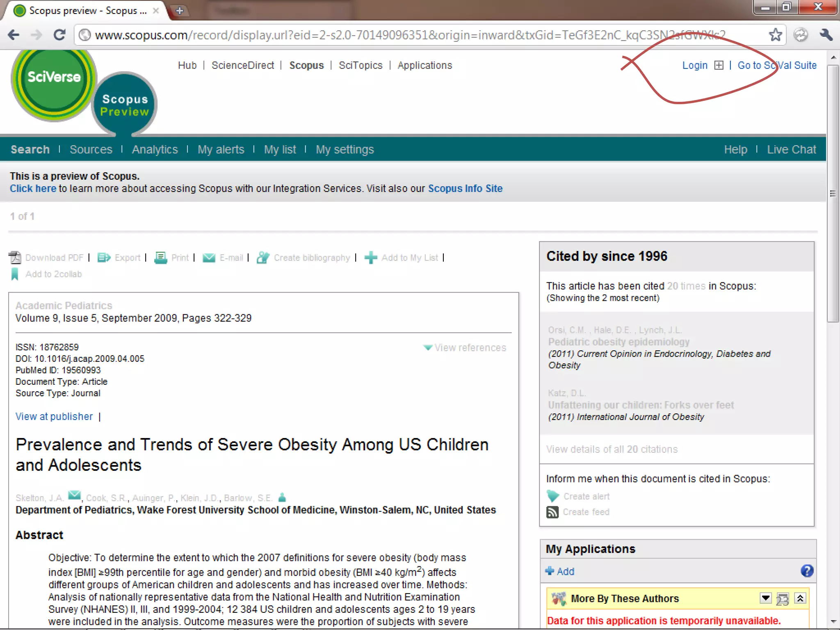Collapse More By These Authors with double-chevron
The height and width of the screenshot is (630, 840).
pos(800,598)
